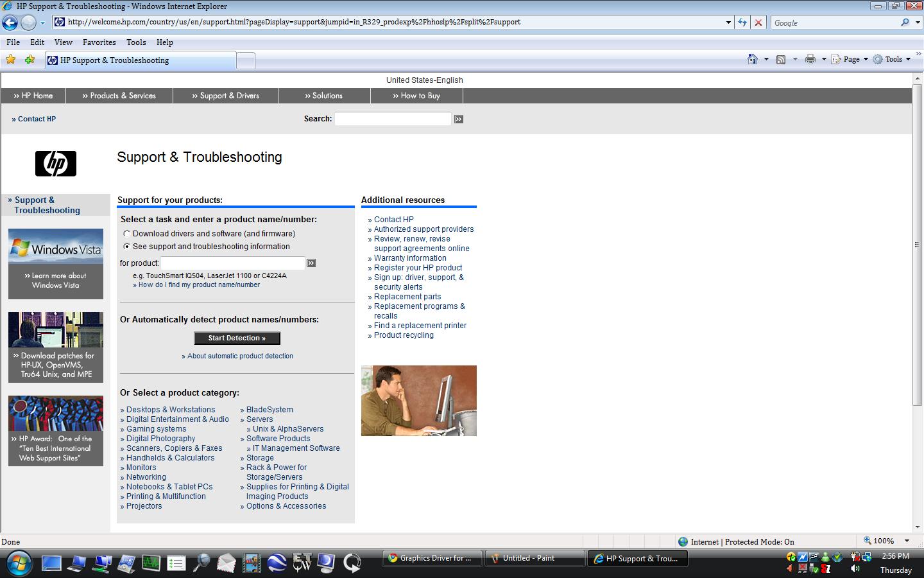This screenshot has height=578, width=924.
Task: Open the magnifier search taskbar icon
Action: [x=201, y=563]
